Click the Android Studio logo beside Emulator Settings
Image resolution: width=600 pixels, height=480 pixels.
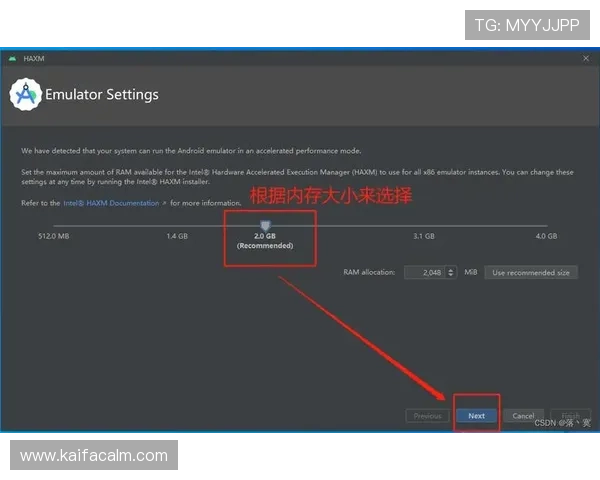pos(24,95)
